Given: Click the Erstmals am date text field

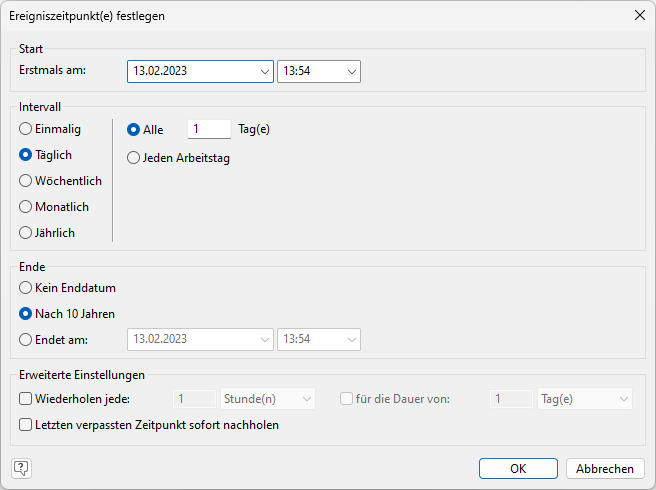Looking at the screenshot, I should [x=192, y=72].
